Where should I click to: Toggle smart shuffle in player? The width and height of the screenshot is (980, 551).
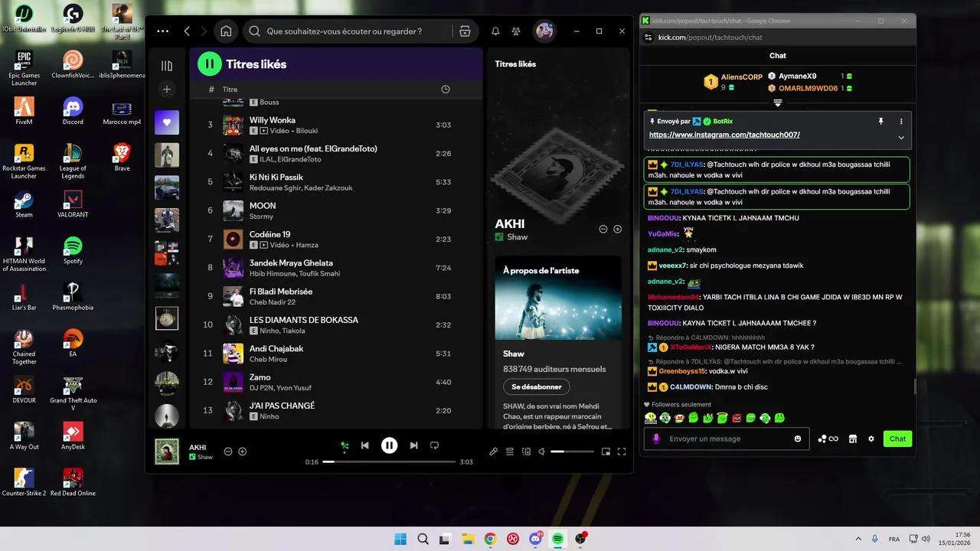345,445
